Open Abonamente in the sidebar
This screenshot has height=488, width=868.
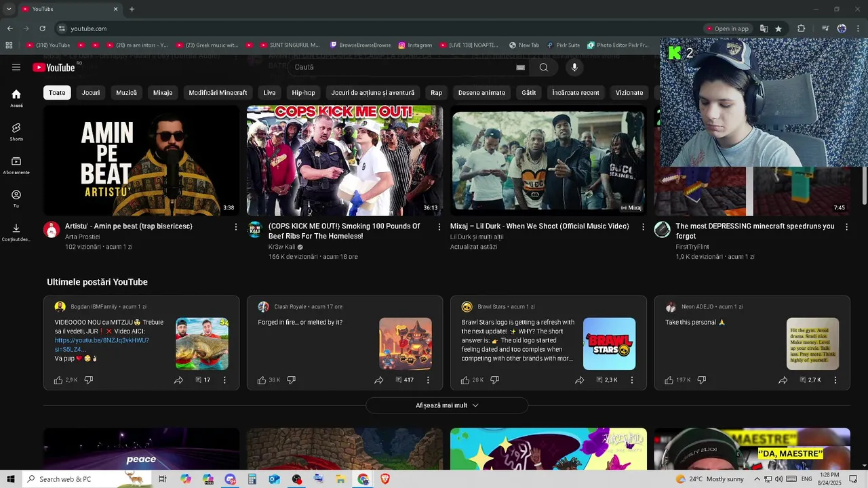16,165
